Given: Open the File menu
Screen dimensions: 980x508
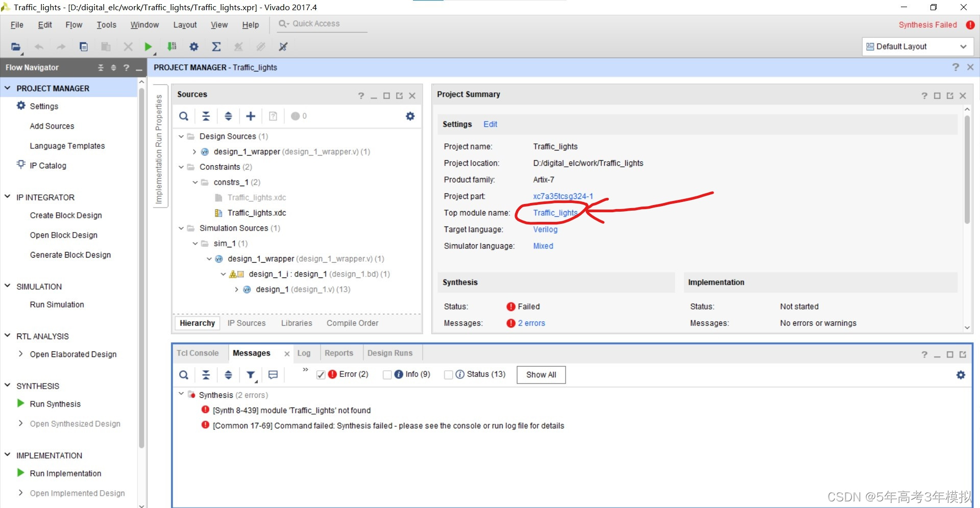Looking at the screenshot, I should (17, 25).
